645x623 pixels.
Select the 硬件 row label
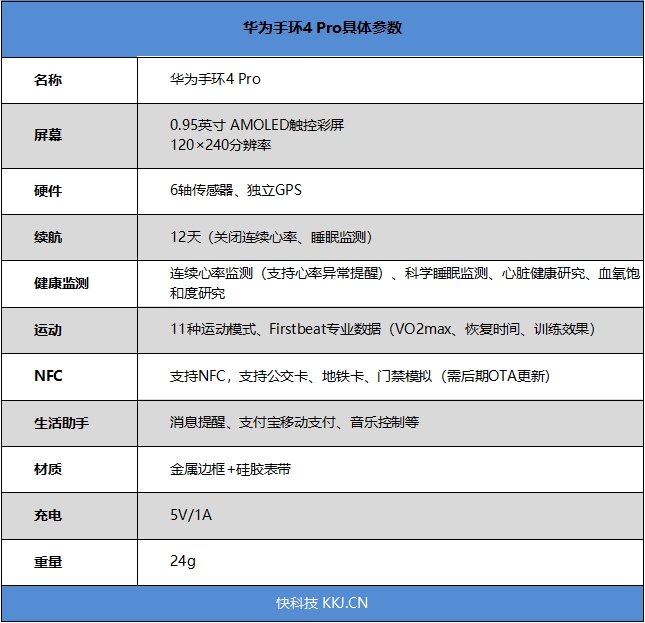pyautogui.click(x=48, y=191)
